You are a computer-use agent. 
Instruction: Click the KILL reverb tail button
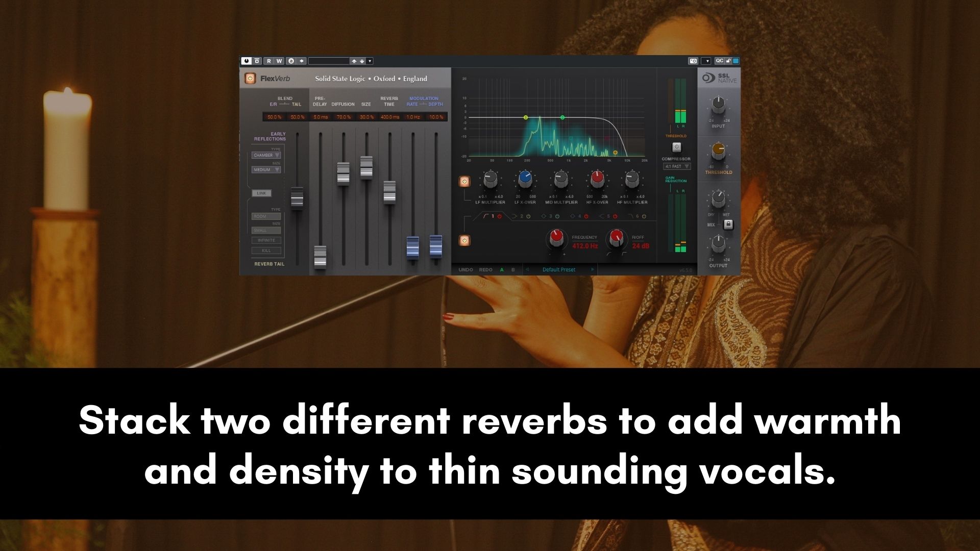coord(266,251)
